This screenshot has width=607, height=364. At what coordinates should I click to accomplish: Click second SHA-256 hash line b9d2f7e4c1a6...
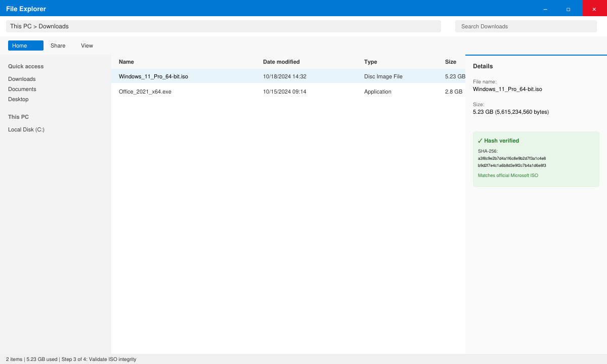click(512, 165)
